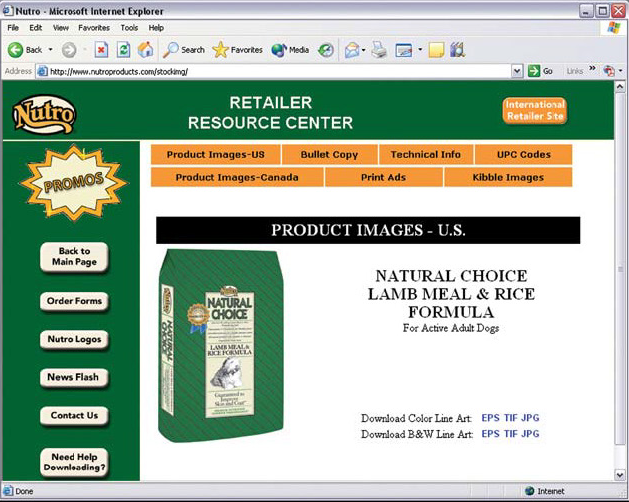The width and height of the screenshot is (629, 502).
Task: Click the Windows flag logo
Action: [x=614, y=28]
